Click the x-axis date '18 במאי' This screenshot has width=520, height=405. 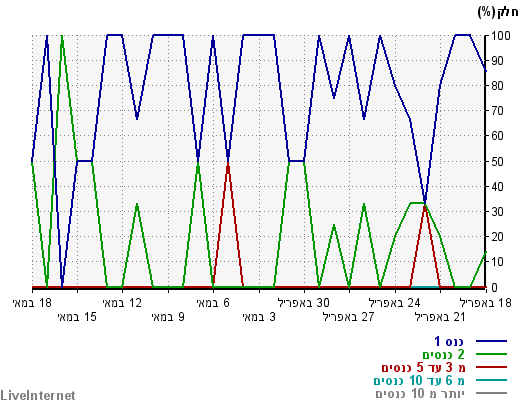[x=32, y=303]
